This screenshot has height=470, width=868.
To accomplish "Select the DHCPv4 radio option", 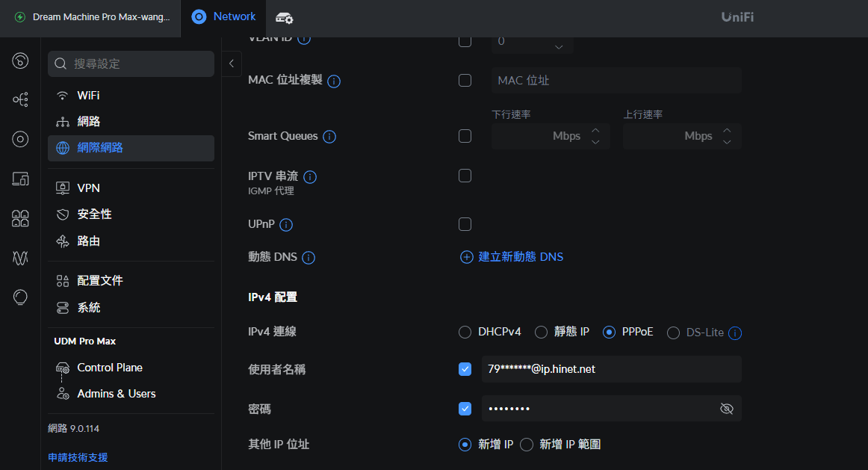I will pos(465,333).
